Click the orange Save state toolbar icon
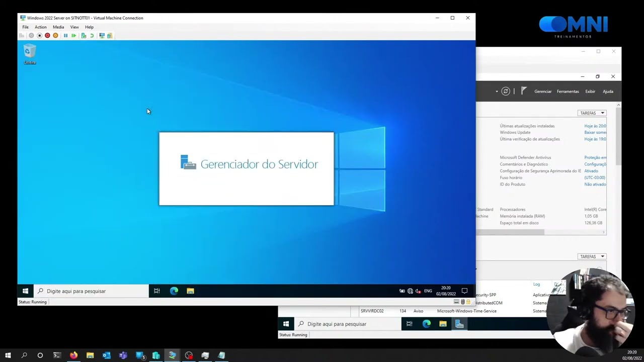The image size is (644, 362). [x=55, y=36]
